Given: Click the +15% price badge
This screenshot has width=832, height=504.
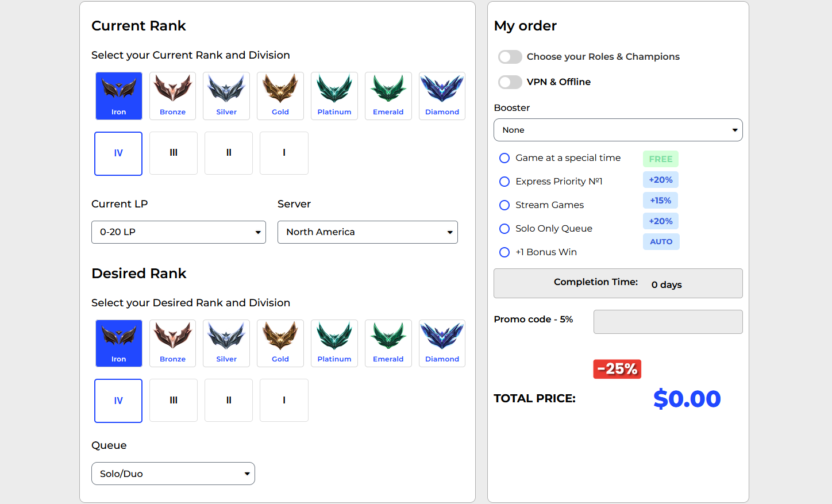Looking at the screenshot, I should click(x=661, y=201).
